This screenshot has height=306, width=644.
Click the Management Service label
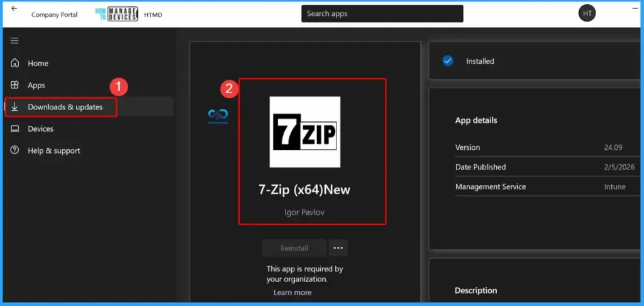pyautogui.click(x=491, y=187)
